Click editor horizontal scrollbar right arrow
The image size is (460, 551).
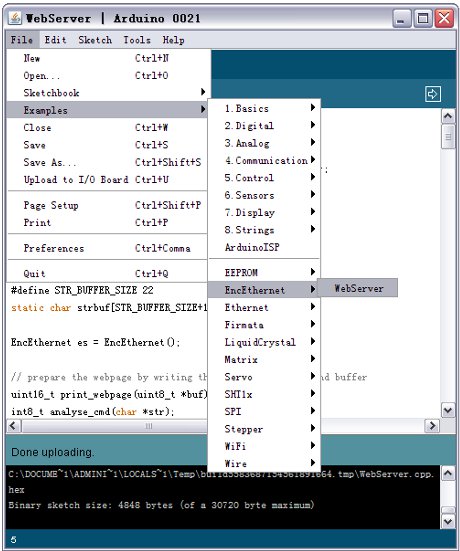coord(432,426)
